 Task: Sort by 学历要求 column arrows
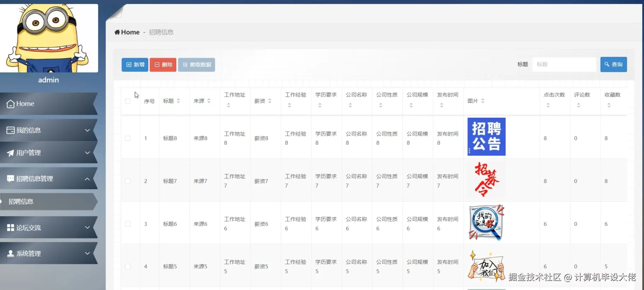pos(320,105)
